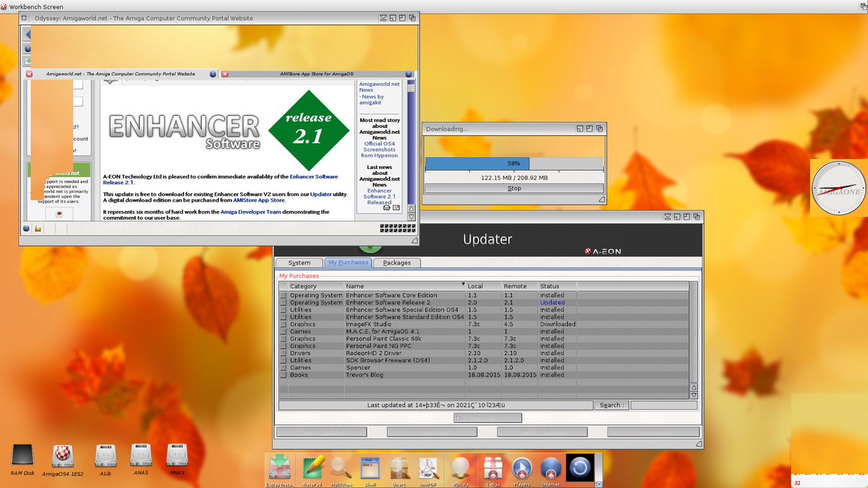This screenshot has height=488, width=868.
Task: Click web page scroll-down arrow in Odyssey
Action: tap(412, 216)
